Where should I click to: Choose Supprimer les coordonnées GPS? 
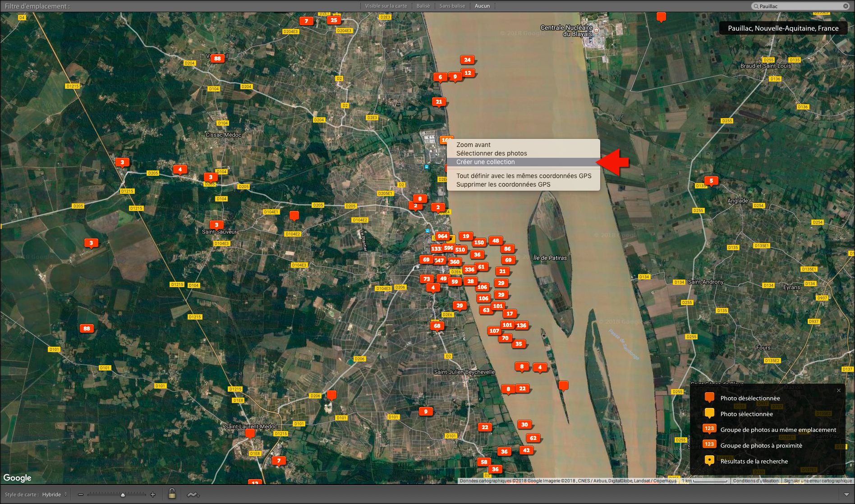pos(523,184)
